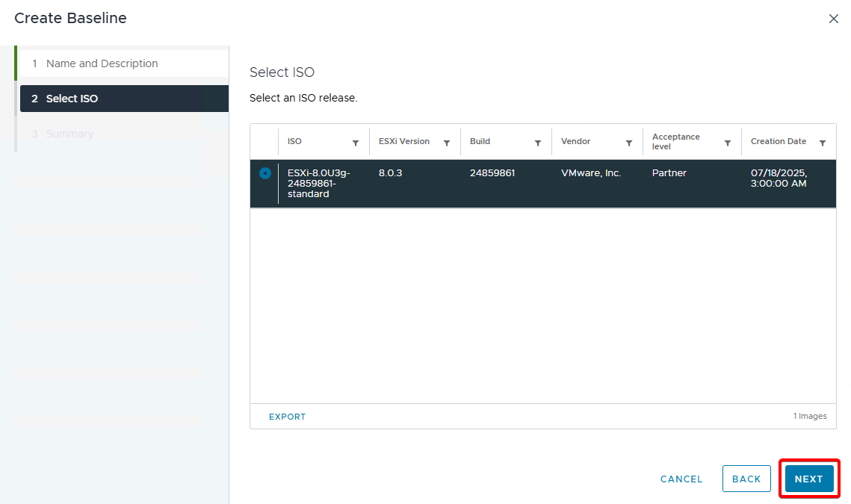Open the Build column filter icon

[538, 143]
